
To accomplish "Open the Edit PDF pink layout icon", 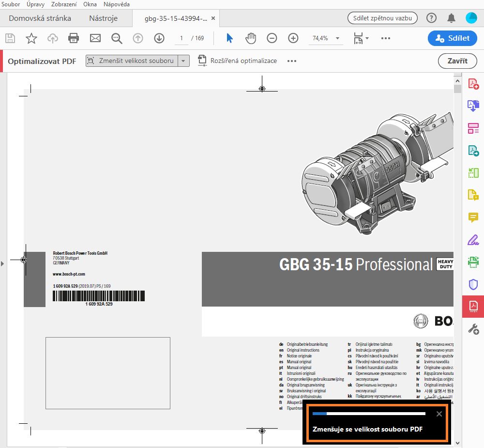I will click(x=473, y=128).
